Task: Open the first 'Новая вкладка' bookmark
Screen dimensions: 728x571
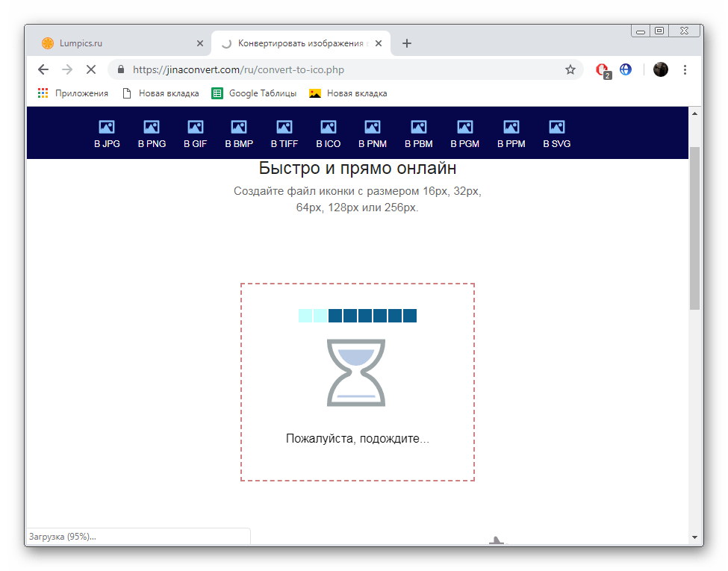Action: 161,93
